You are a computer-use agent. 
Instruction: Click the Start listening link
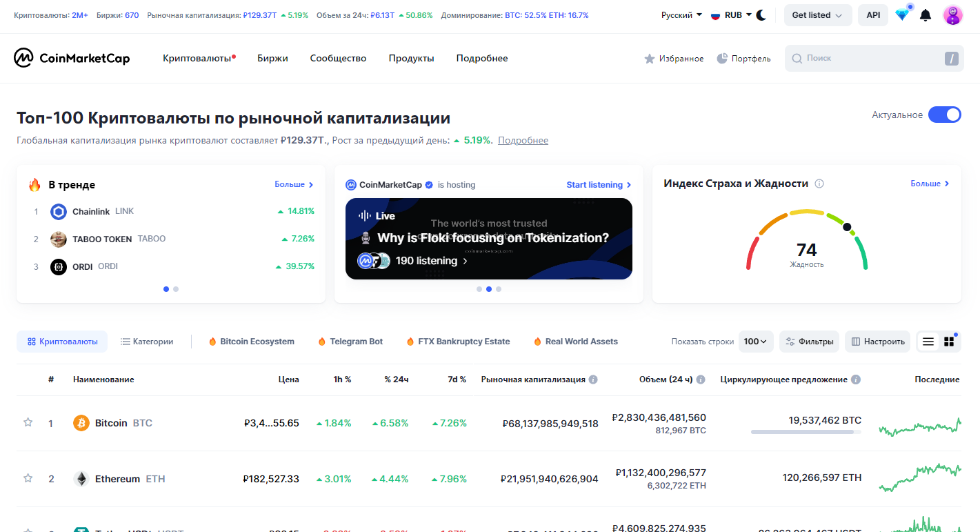tap(594, 184)
